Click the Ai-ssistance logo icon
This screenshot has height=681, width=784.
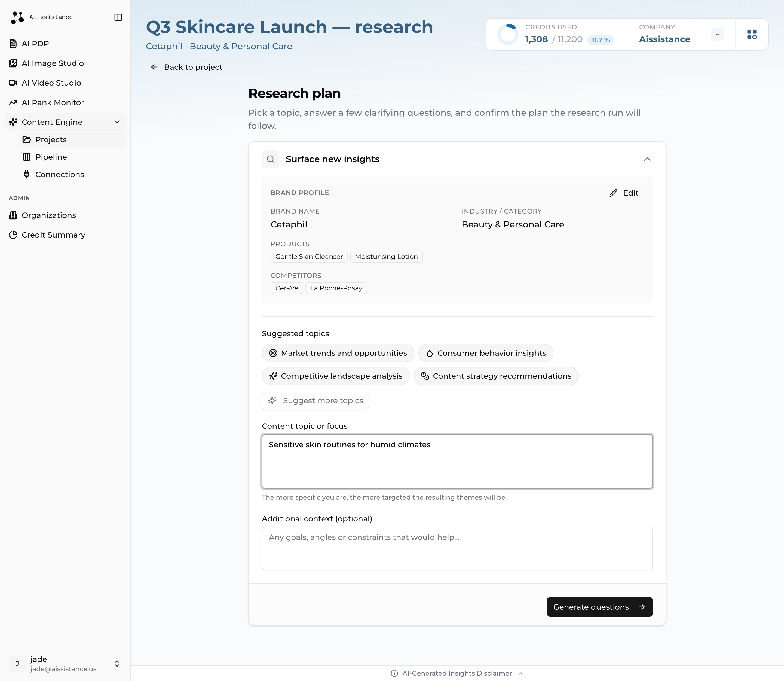click(x=17, y=17)
